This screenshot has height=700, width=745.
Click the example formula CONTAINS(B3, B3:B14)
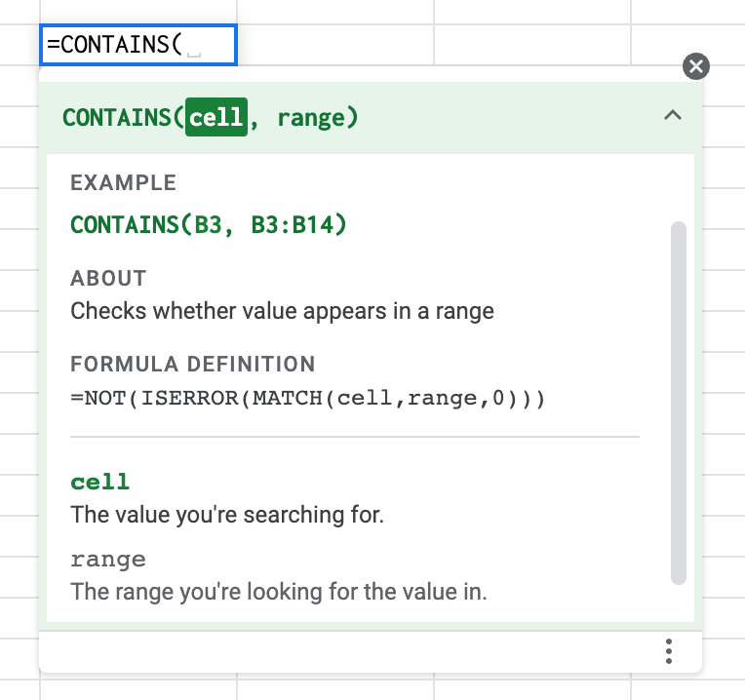[x=209, y=225]
